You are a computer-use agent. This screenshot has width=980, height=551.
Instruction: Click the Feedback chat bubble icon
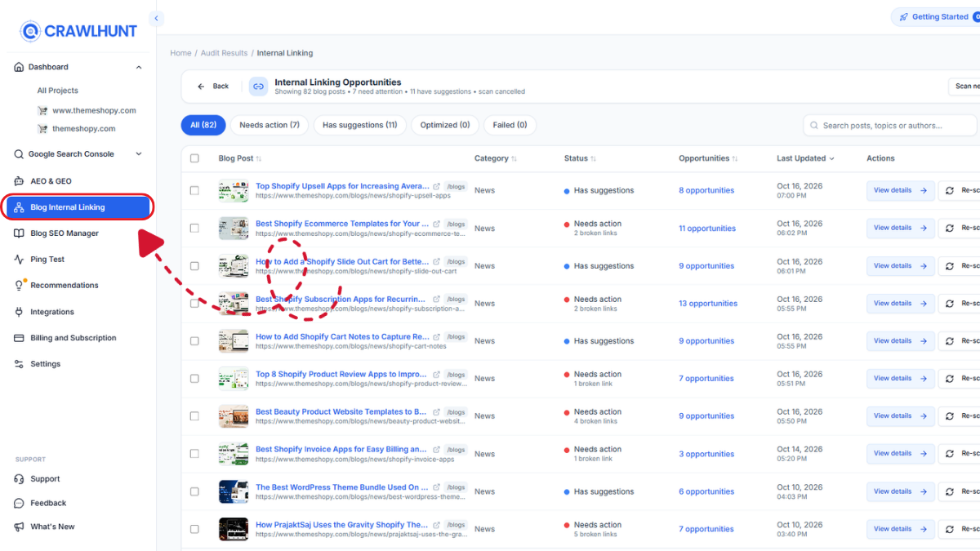point(19,503)
